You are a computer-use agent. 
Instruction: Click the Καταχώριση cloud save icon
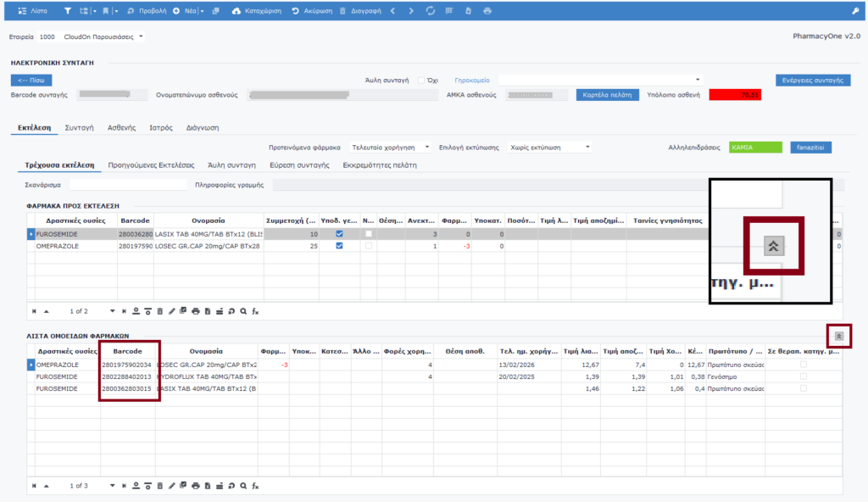[x=235, y=11]
